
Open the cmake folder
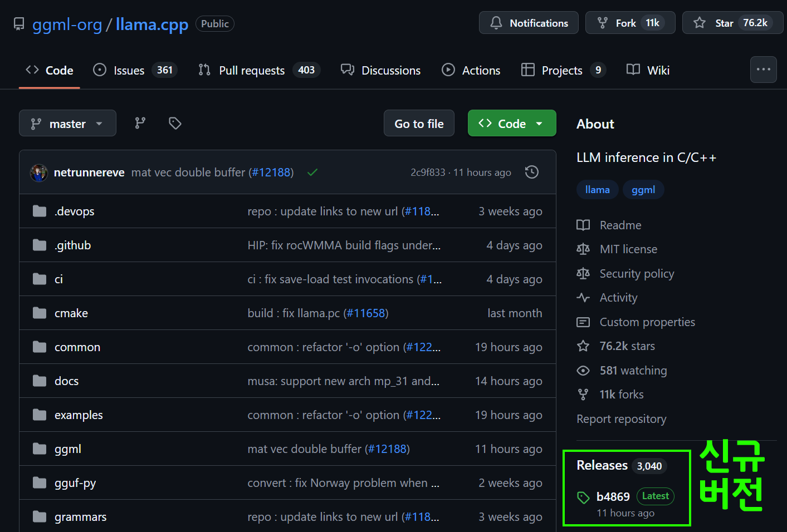[71, 313]
